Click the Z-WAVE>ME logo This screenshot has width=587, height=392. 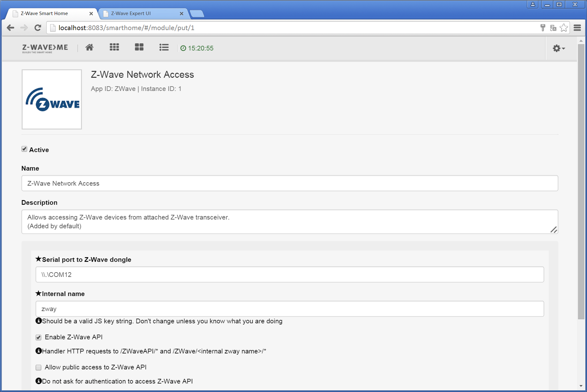(x=45, y=48)
